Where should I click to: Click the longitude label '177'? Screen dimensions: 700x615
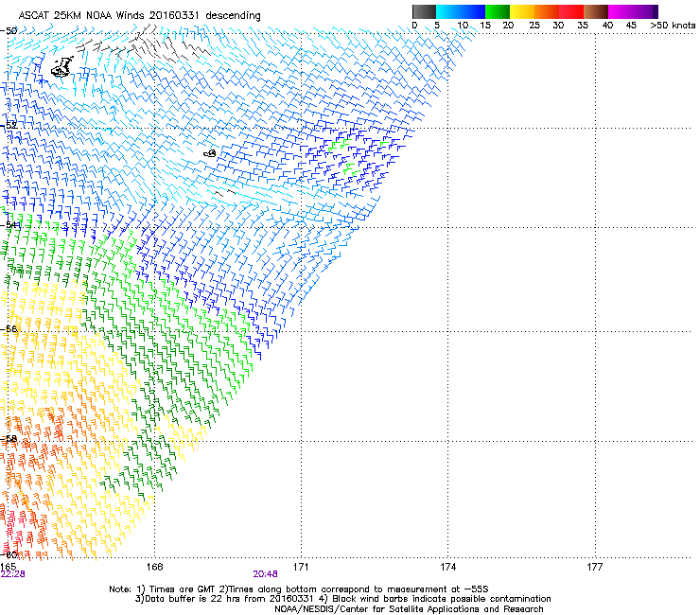[x=595, y=567]
